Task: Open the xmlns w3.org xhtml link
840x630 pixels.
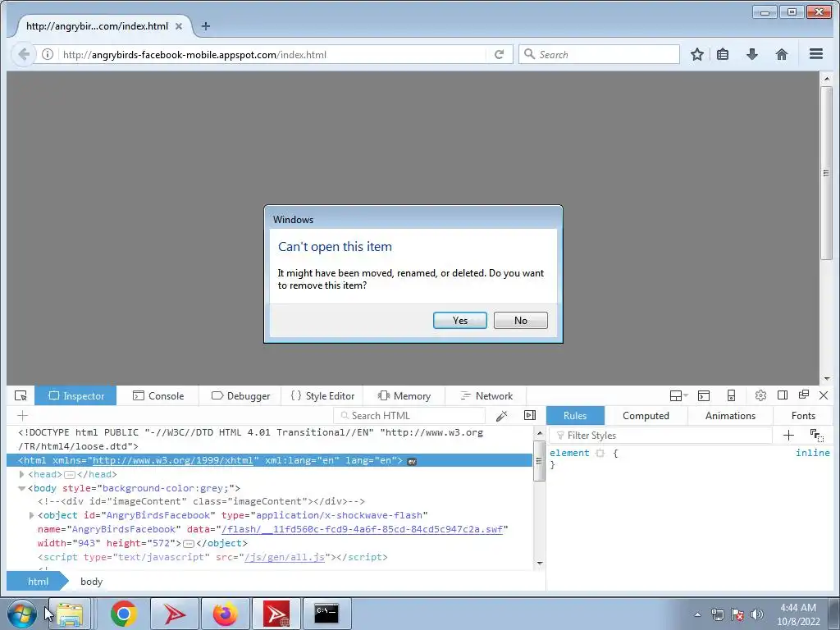Action: point(172,461)
